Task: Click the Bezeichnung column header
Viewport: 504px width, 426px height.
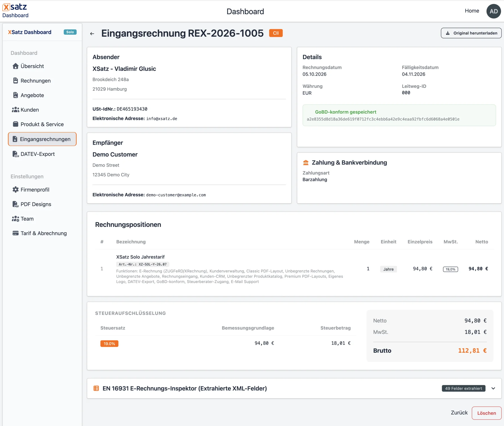Action: [131, 242]
